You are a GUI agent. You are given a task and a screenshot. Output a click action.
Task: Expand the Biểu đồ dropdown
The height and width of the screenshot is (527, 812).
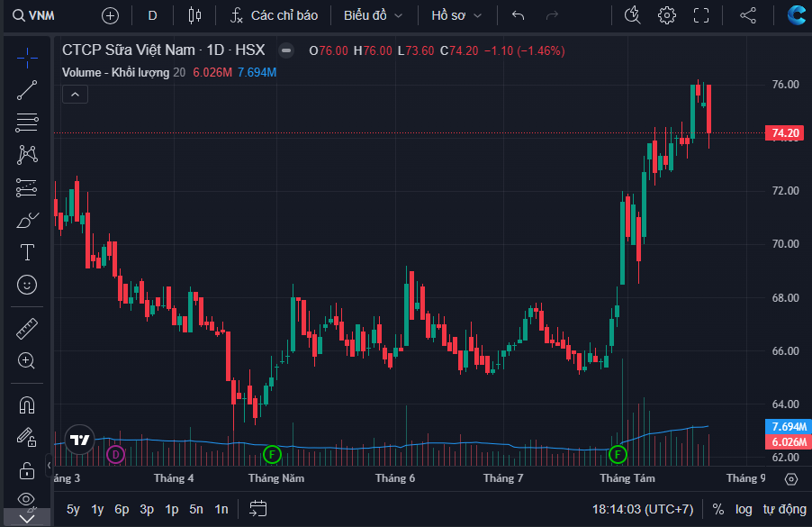pyautogui.click(x=373, y=15)
